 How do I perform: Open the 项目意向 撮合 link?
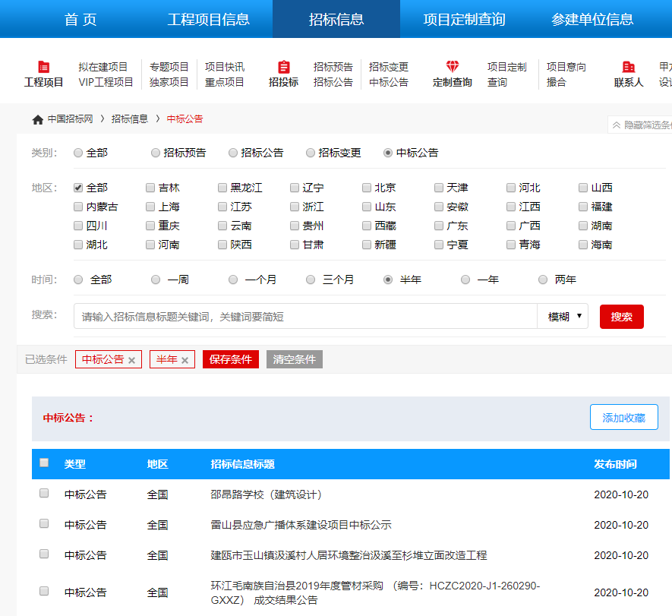click(x=566, y=74)
